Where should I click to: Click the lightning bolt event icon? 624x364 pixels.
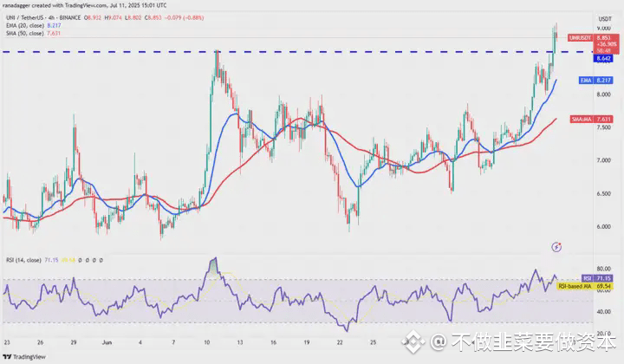[x=556, y=248]
